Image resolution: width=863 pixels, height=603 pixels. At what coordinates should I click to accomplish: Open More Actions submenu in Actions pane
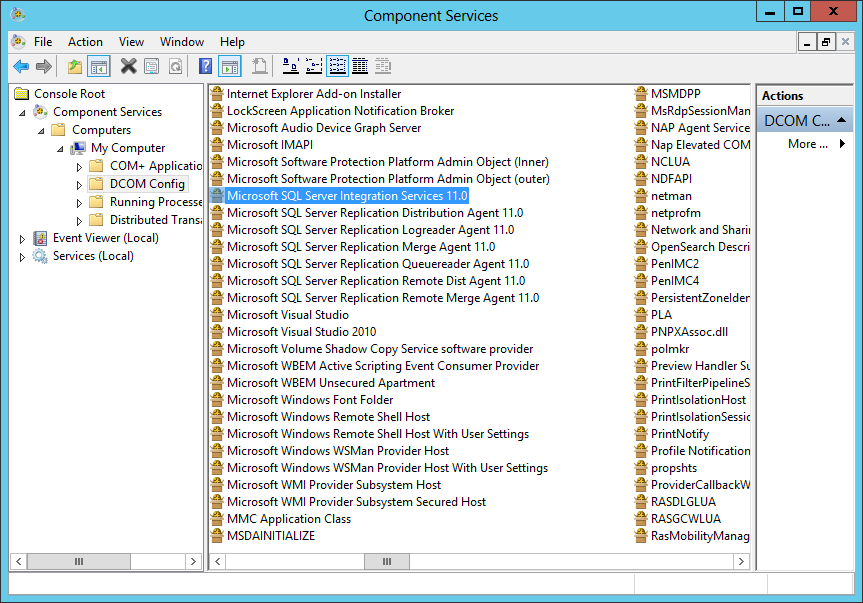816,144
